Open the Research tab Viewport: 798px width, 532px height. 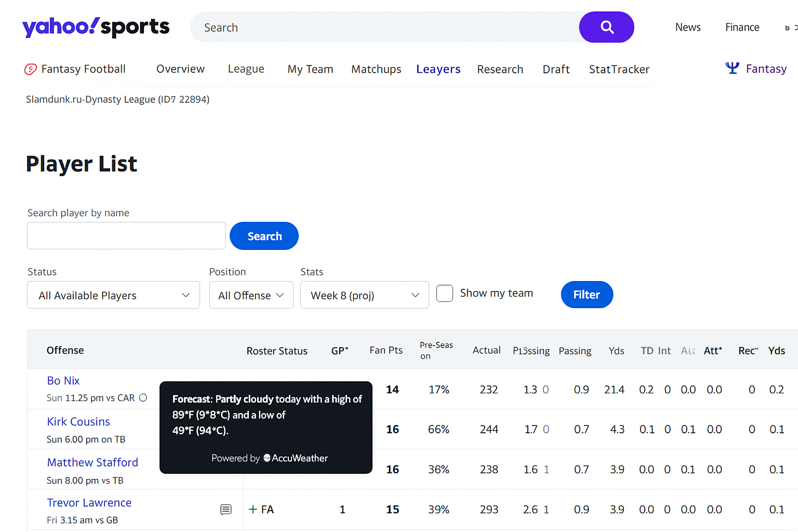pos(500,69)
